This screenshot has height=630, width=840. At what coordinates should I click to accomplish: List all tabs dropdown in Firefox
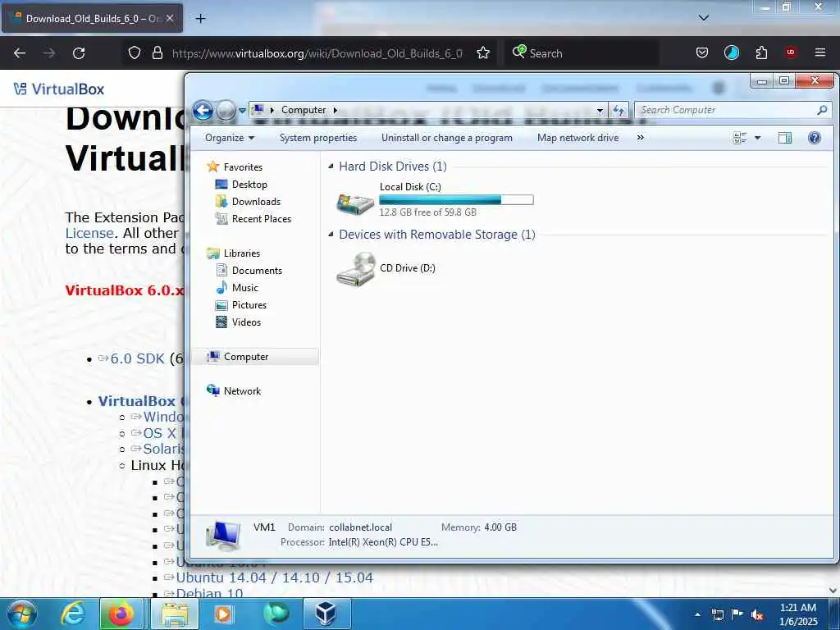pyautogui.click(x=703, y=18)
